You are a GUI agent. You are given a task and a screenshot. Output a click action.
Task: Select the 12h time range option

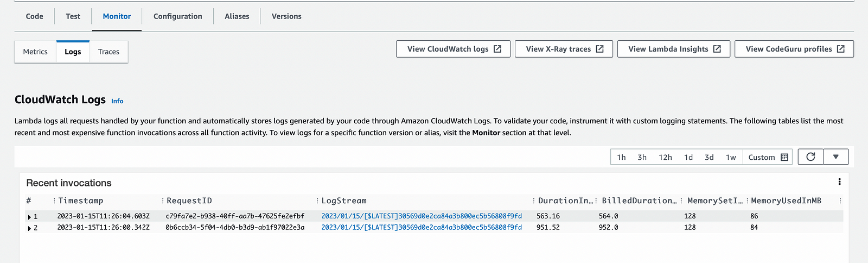coord(665,157)
